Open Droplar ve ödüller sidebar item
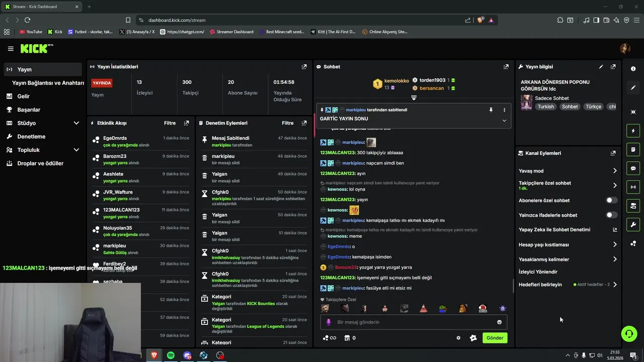Image resolution: width=644 pixels, height=362 pixels. click(42, 163)
